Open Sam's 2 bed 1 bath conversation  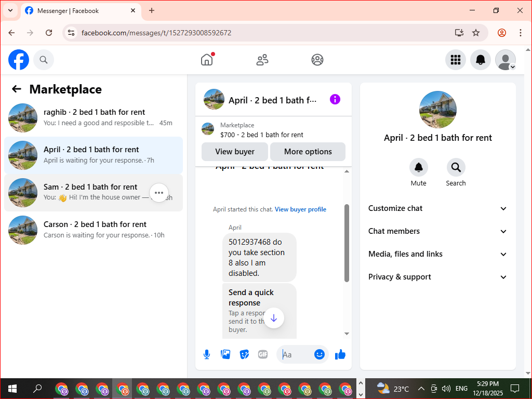pos(94,192)
